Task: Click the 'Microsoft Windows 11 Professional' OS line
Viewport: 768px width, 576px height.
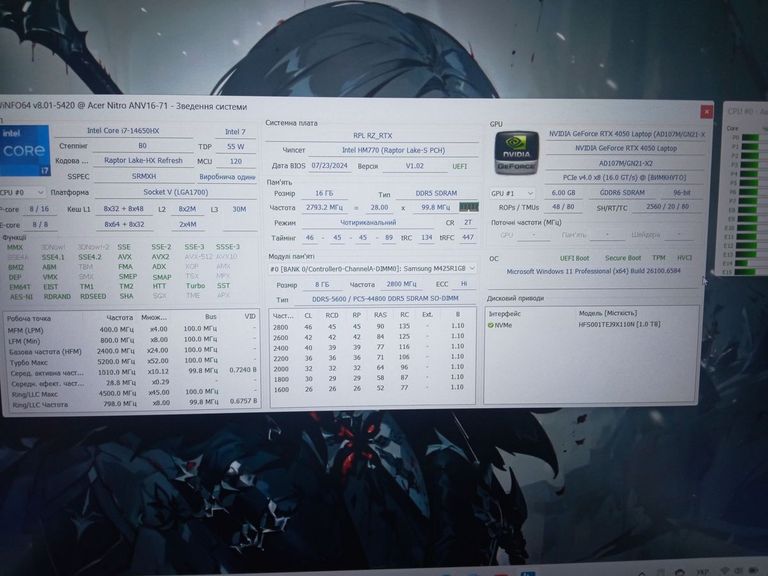Action: [593, 271]
